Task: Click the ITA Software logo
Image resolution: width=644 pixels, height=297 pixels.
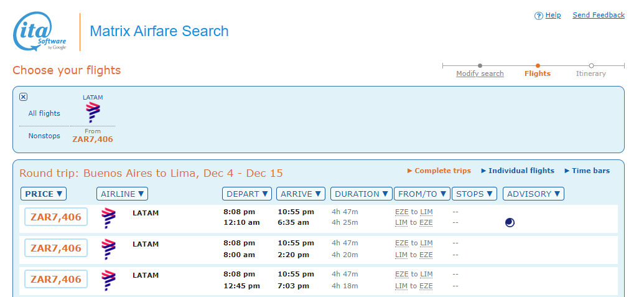Action: point(40,32)
